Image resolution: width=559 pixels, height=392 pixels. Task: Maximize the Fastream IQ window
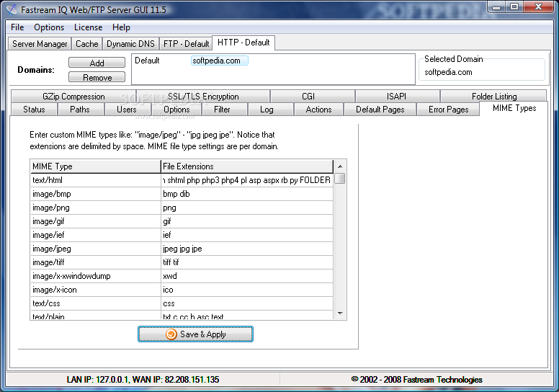pyautogui.click(x=514, y=6)
